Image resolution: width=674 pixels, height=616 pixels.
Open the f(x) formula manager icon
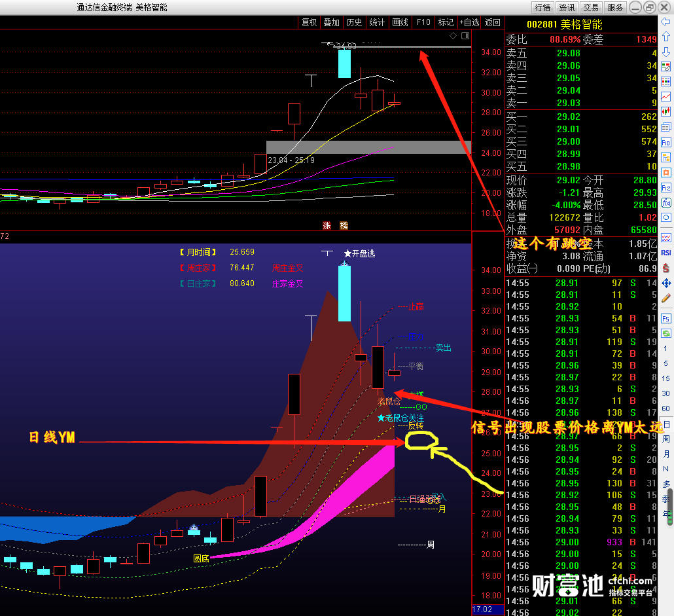click(666, 202)
